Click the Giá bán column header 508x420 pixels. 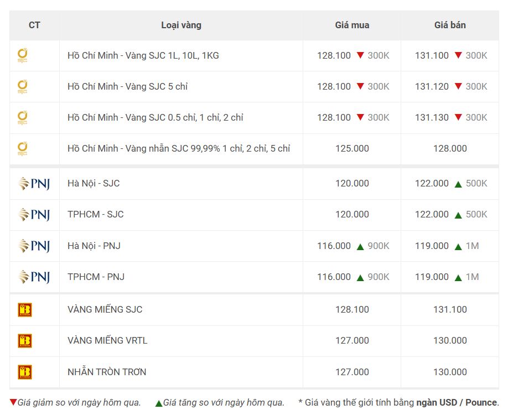pyautogui.click(x=450, y=25)
